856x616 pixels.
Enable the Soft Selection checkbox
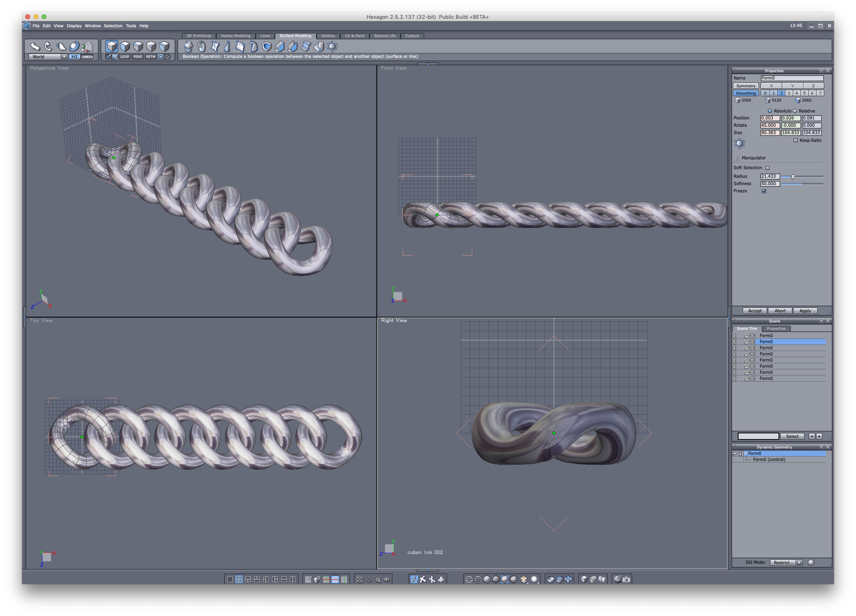[767, 168]
